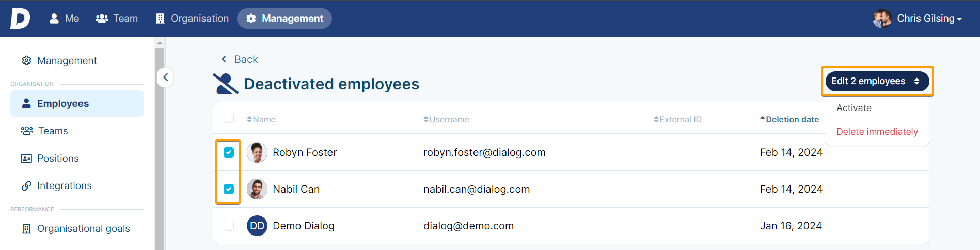Screen dimensions: 980x250
Task: Check the Demo Dialog row checkbox
Action: coord(229,226)
